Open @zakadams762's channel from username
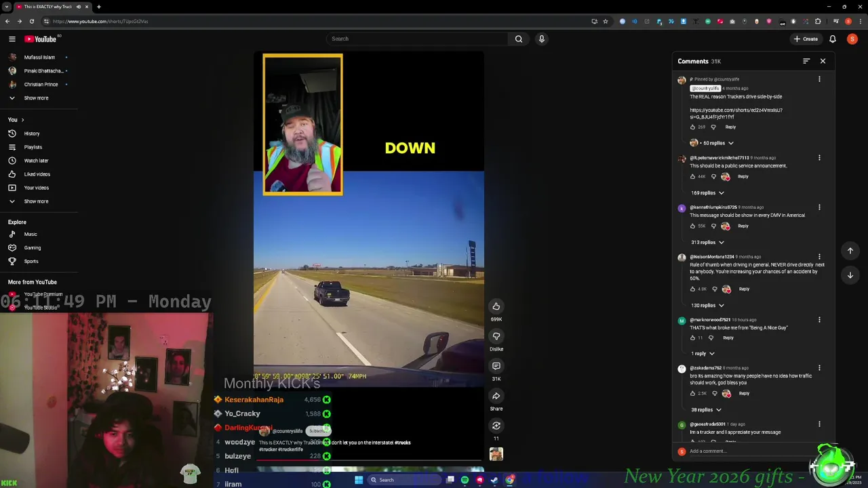The image size is (868, 488). point(705,368)
